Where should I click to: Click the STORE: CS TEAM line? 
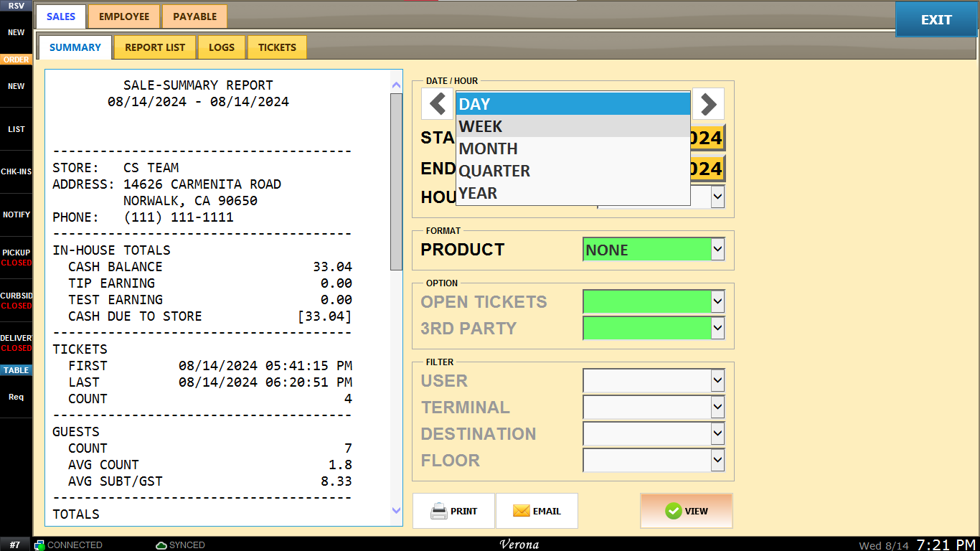(x=116, y=168)
